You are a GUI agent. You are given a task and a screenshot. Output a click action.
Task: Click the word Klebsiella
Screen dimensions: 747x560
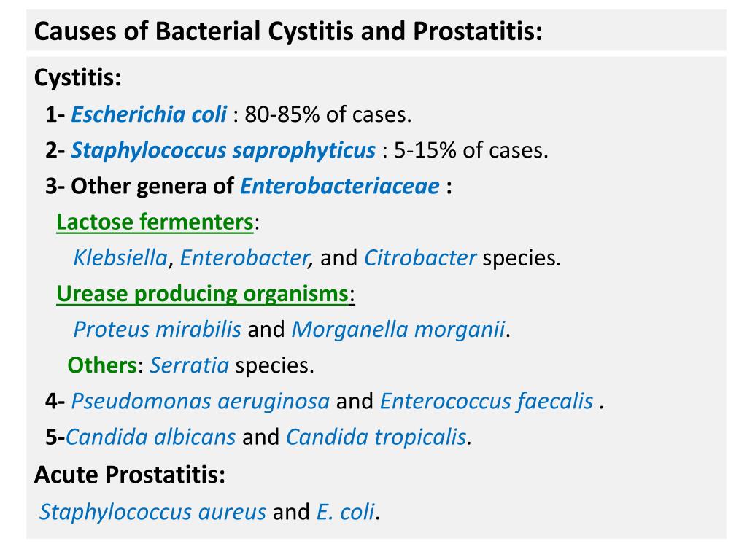(x=120, y=257)
